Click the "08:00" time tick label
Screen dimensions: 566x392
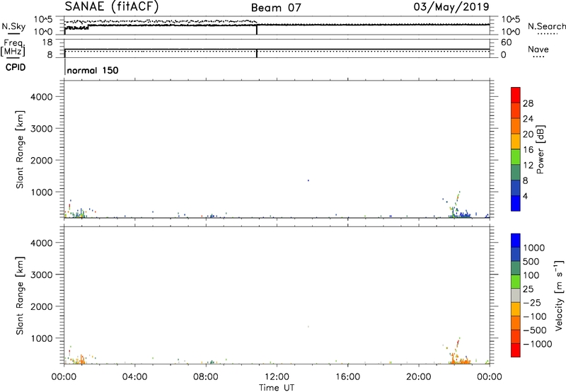206,377
